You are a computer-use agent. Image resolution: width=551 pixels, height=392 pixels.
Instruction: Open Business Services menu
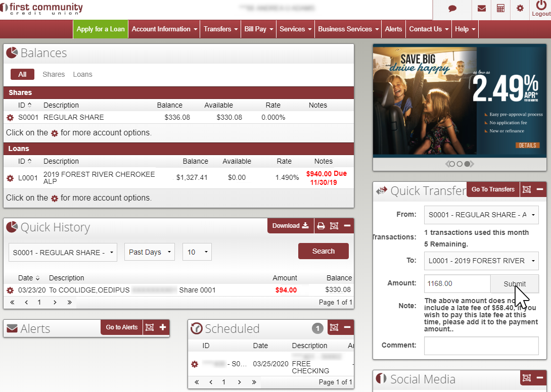[348, 29]
